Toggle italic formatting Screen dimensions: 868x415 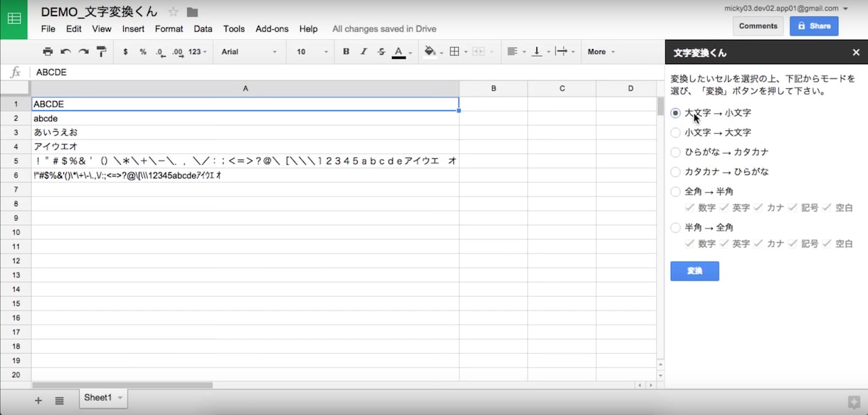coord(364,52)
